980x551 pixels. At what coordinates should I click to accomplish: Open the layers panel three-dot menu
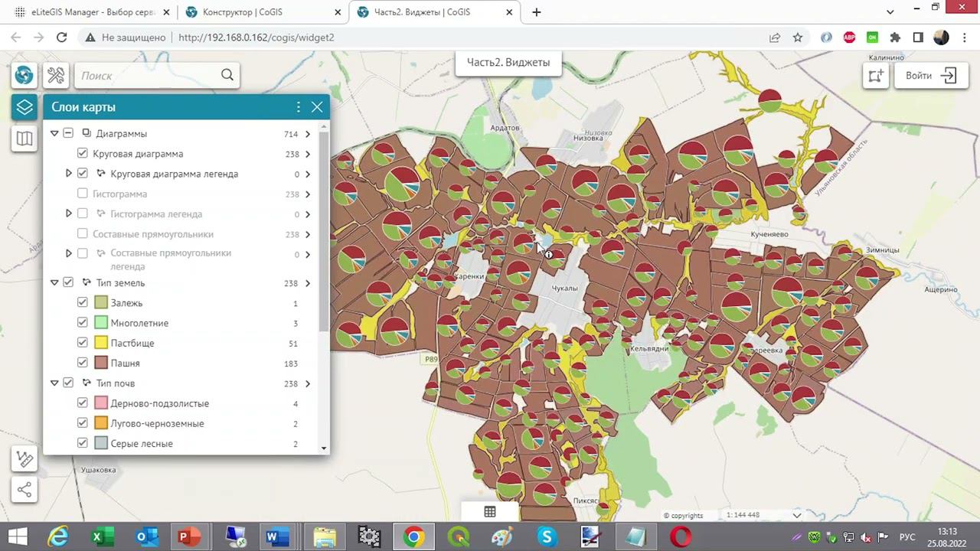coord(299,107)
